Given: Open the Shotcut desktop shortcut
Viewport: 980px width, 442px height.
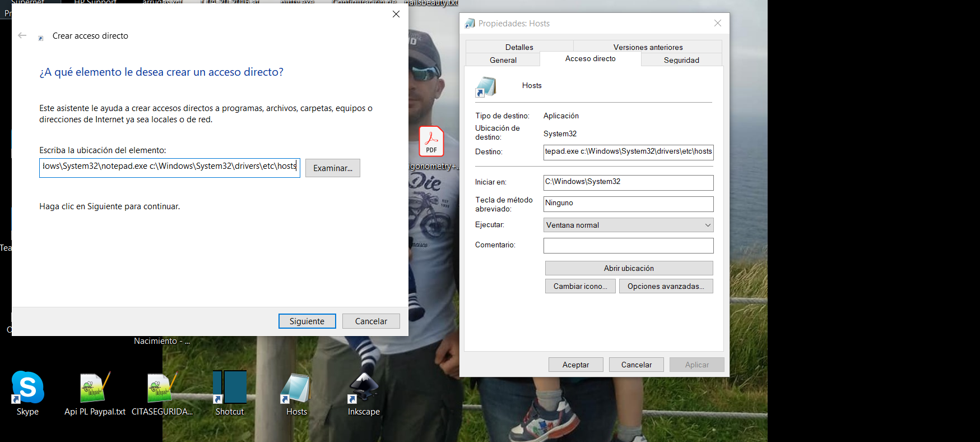Looking at the screenshot, I should [x=230, y=388].
